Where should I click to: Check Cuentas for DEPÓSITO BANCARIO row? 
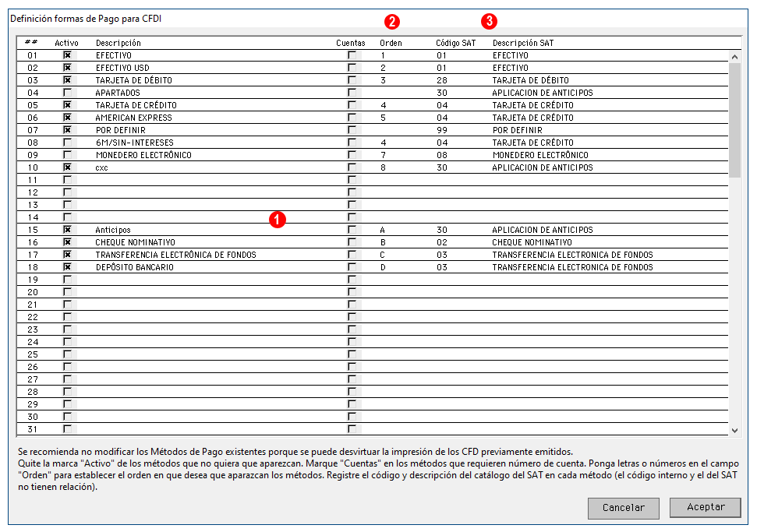[x=352, y=266]
